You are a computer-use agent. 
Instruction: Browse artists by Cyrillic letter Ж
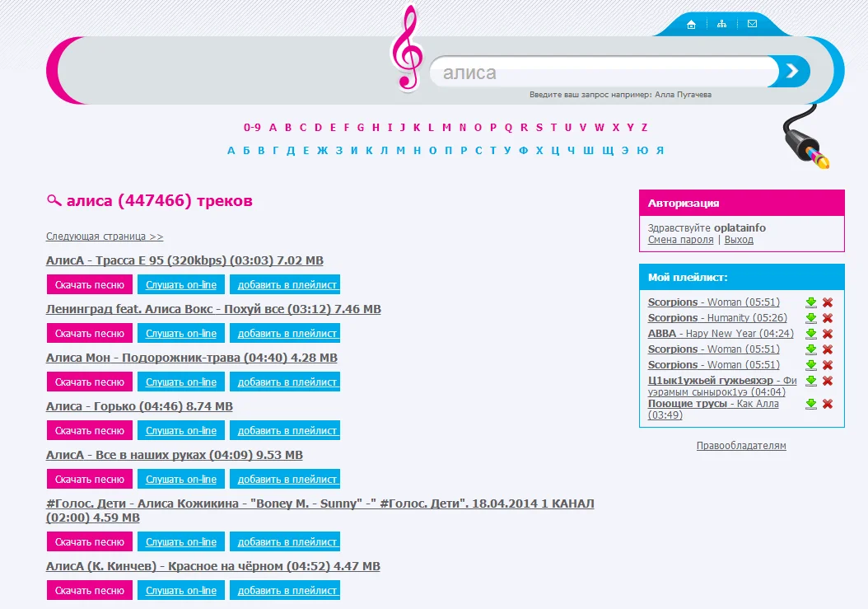click(x=322, y=151)
